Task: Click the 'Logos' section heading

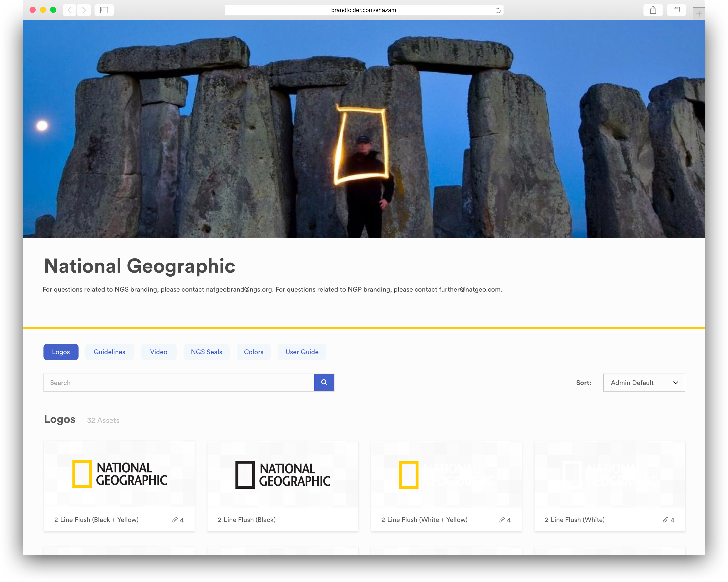Action: pos(60,419)
